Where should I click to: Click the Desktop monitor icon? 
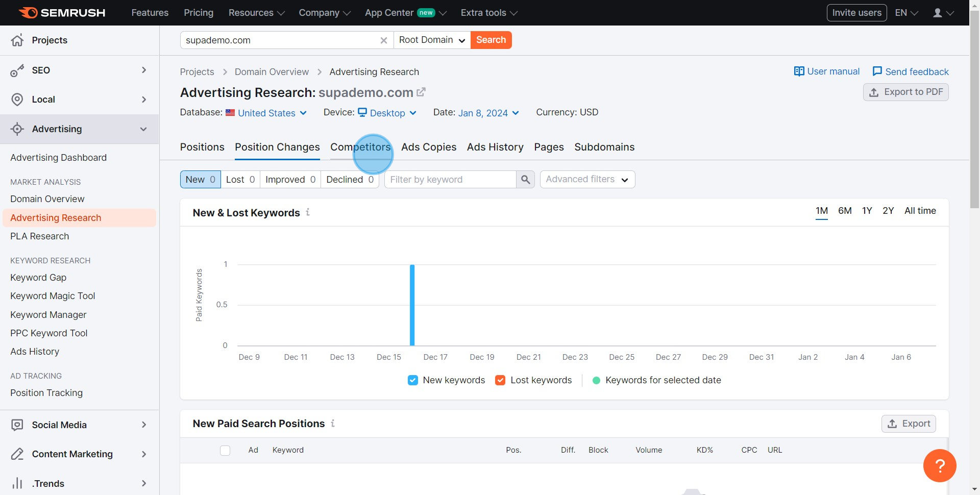362,112
